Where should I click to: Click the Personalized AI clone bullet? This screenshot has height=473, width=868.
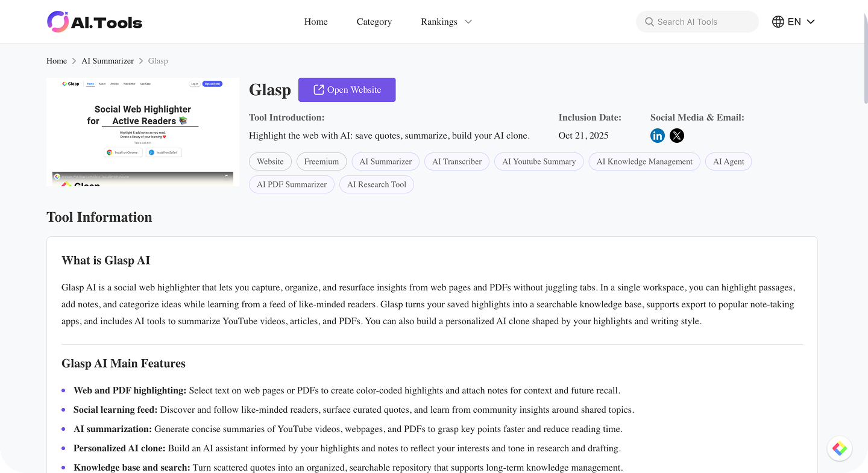pyautogui.click(x=347, y=448)
